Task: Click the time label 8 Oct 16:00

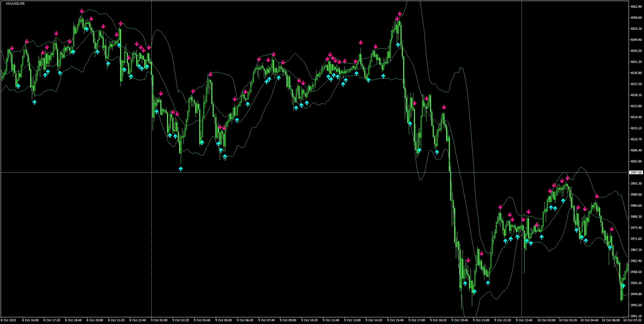Action: pos(30,320)
